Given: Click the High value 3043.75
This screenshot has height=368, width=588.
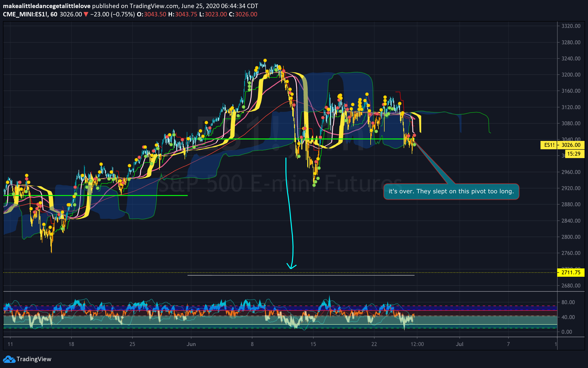Looking at the screenshot, I should point(186,14).
